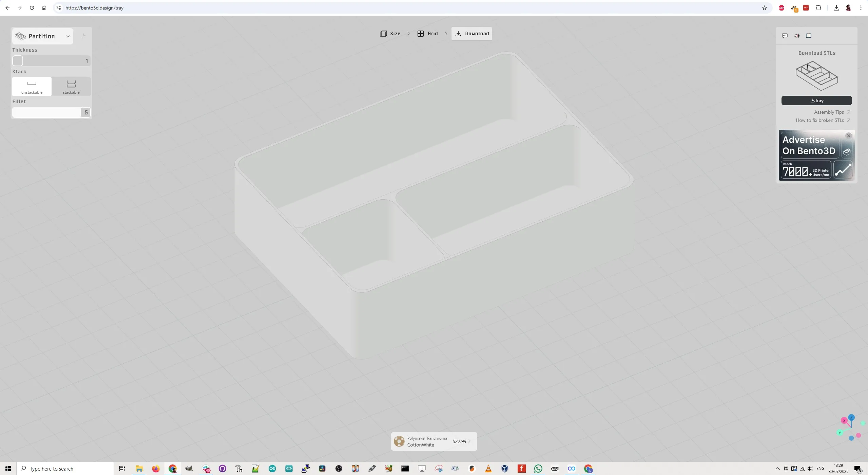Open the book guide icon
This screenshot has width=868, height=475.
coord(809,36)
